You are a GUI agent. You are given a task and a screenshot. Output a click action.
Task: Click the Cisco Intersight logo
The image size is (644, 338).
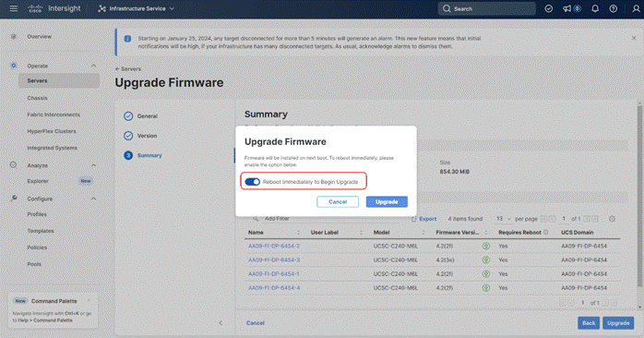tap(54, 8)
